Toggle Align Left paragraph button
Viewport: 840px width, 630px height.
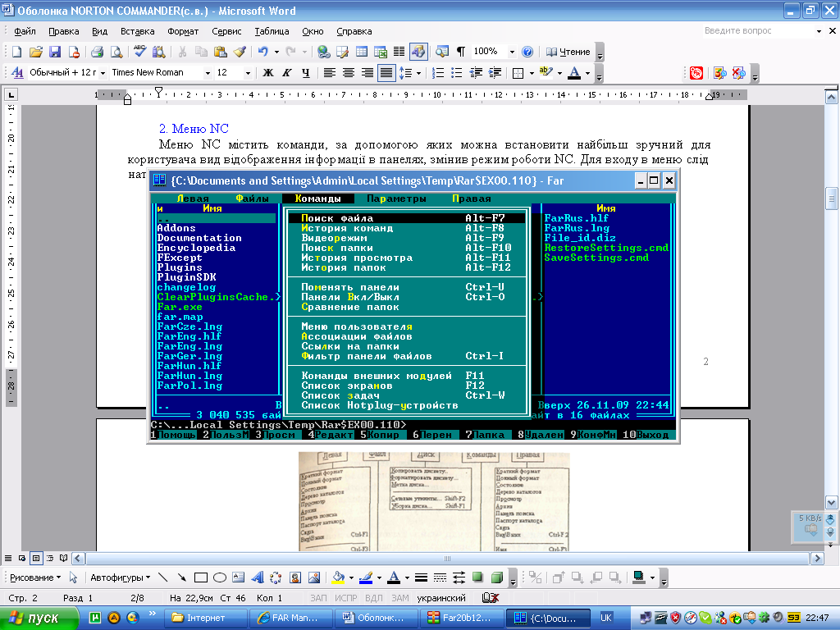coord(330,73)
